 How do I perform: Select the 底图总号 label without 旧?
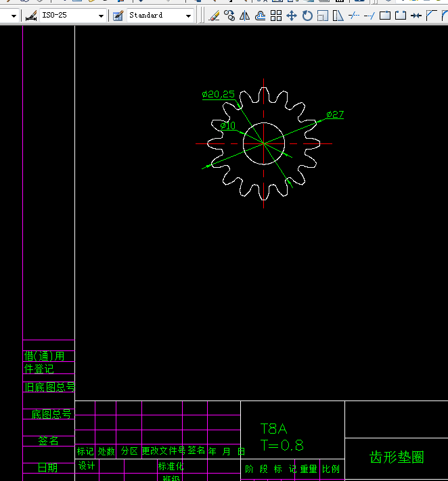pos(51,415)
